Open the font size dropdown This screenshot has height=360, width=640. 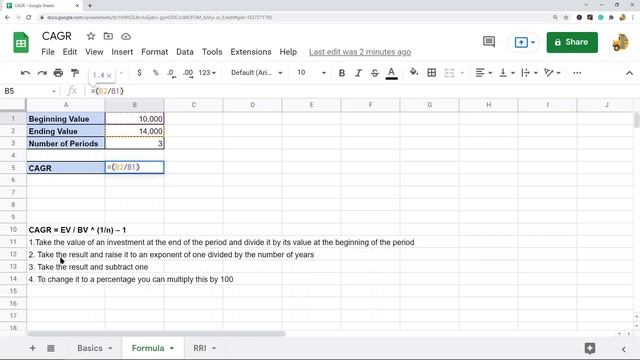[311, 73]
